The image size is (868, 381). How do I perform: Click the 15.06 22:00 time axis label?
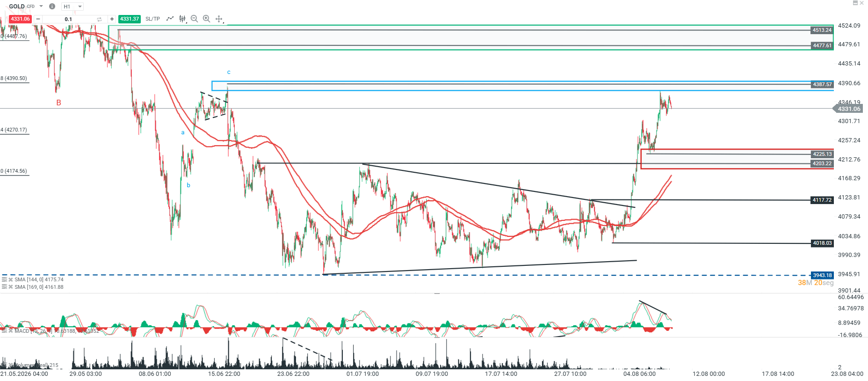(x=224, y=374)
